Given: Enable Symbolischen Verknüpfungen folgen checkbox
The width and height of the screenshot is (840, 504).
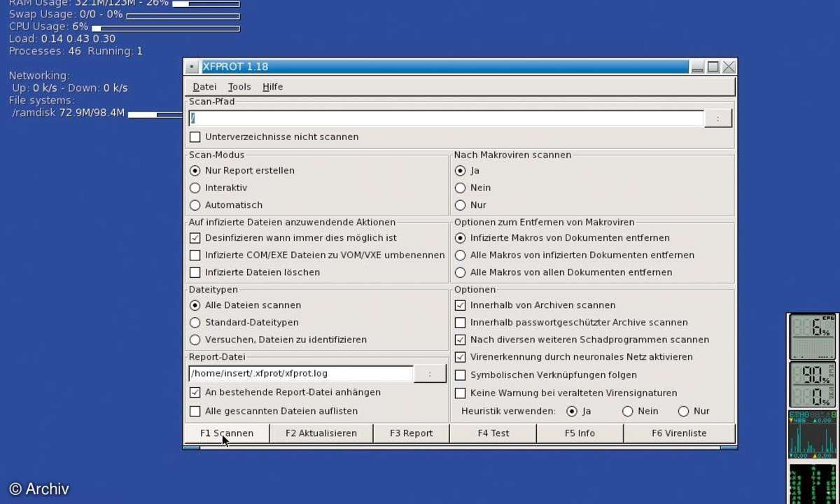Looking at the screenshot, I should 460,375.
